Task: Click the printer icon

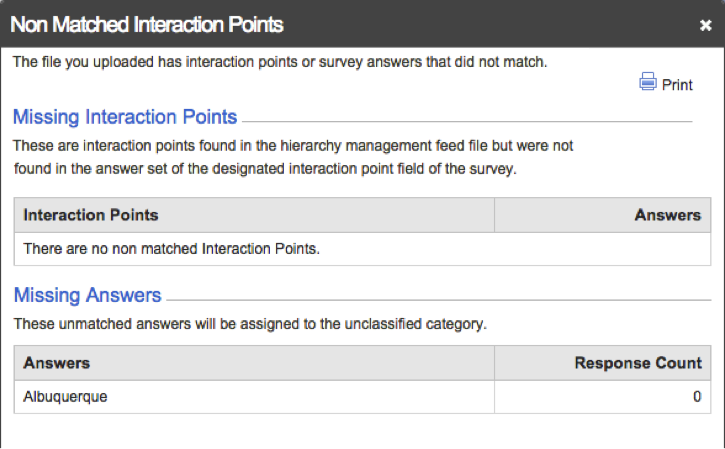Action: pos(647,81)
